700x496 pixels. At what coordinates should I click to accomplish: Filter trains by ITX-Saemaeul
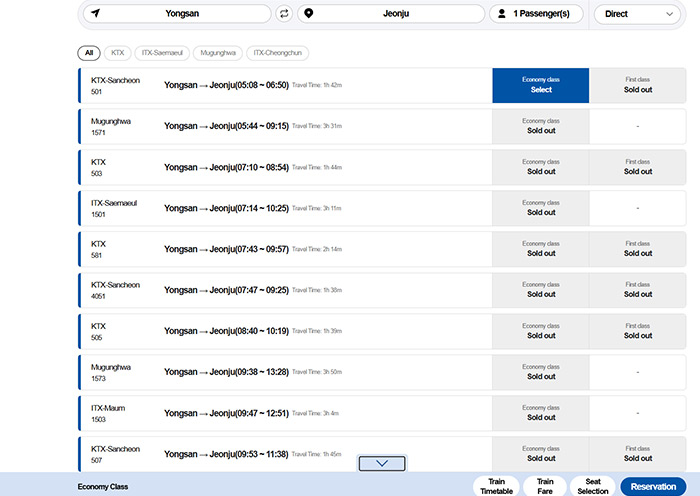162,53
